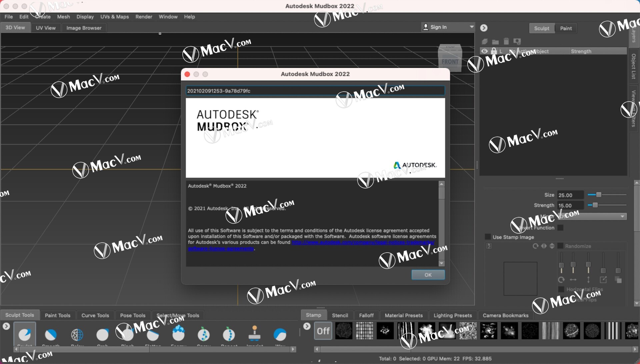Turn stamp Off in Stamp tray
The width and height of the screenshot is (640, 364).
coord(323,331)
